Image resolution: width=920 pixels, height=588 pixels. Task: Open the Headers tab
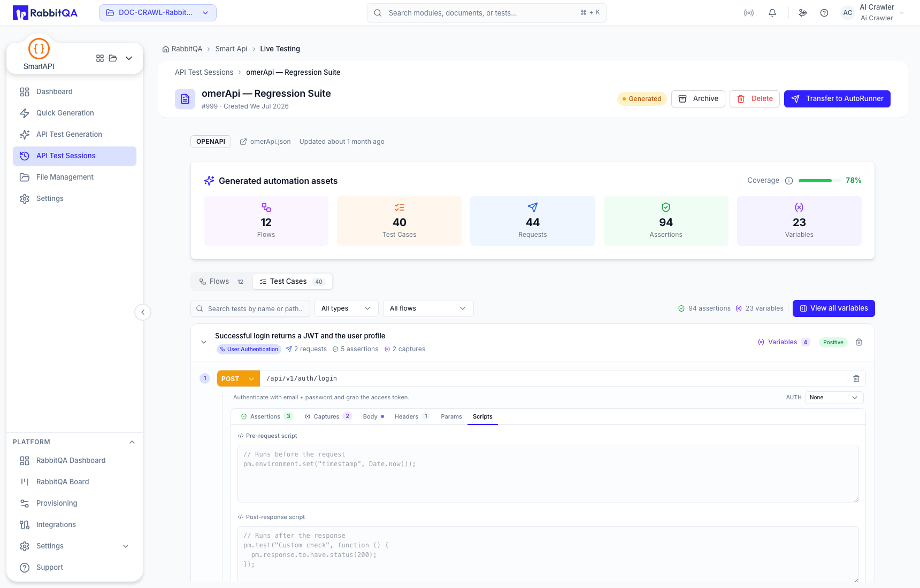pyautogui.click(x=411, y=417)
